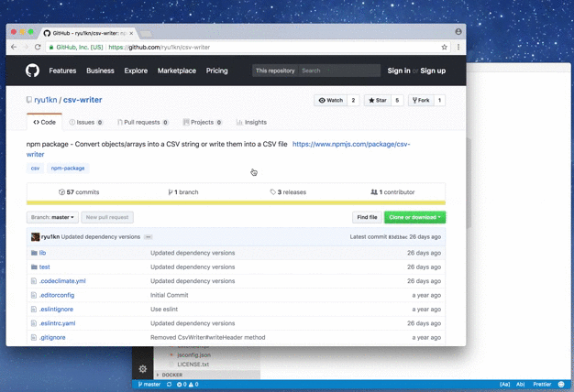
Task: Click feedback smiley in VS Code status bar
Action: coord(561,385)
